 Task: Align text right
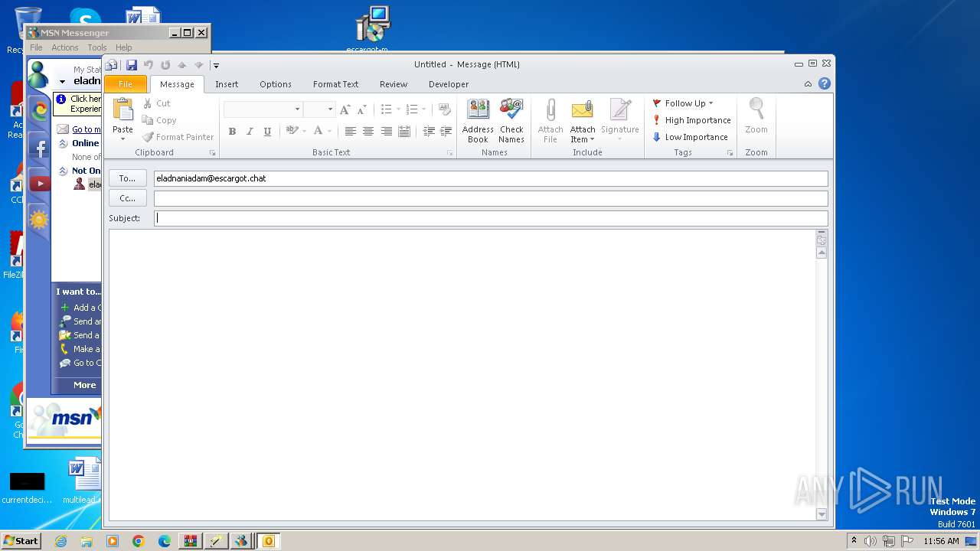(386, 132)
